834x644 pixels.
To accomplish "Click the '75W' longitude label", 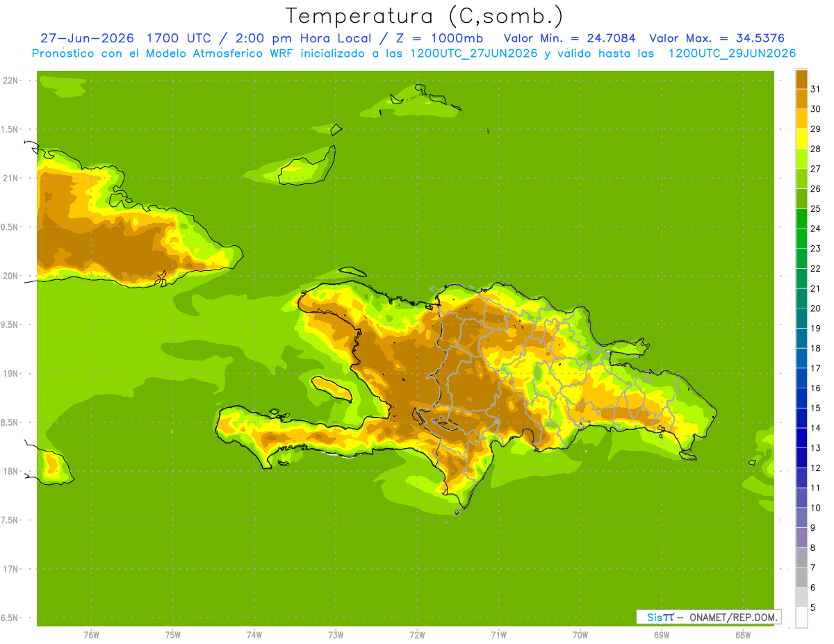I will (x=173, y=635).
